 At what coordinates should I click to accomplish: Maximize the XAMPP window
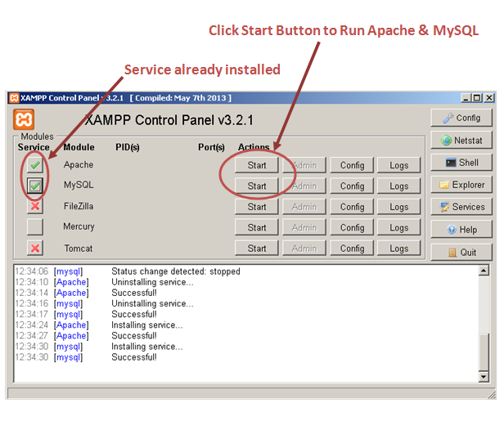coord(477,97)
